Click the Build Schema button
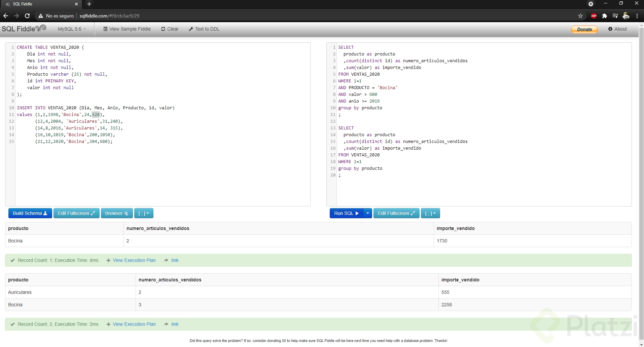Image resolution: width=644 pixels, height=347 pixels. pos(30,213)
